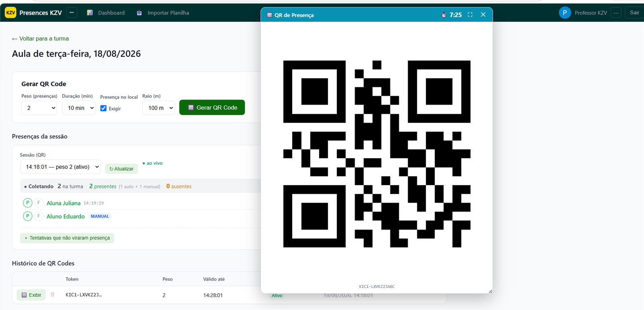Click the 7:25 countdown timer text
Viewport: 644px width, 310px height.
(x=456, y=15)
